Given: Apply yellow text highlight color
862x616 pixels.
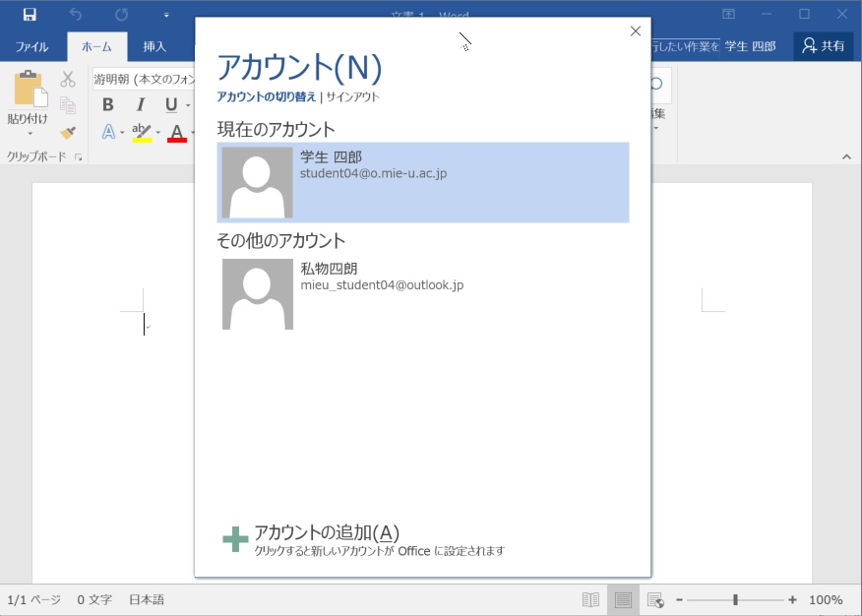Looking at the screenshot, I should (142, 133).
